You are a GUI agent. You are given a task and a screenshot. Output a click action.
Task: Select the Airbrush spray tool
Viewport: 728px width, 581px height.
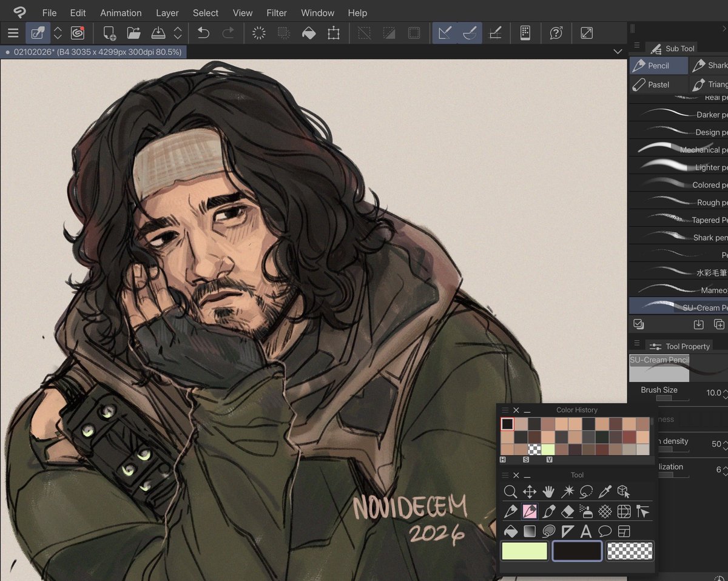point(586,512)
